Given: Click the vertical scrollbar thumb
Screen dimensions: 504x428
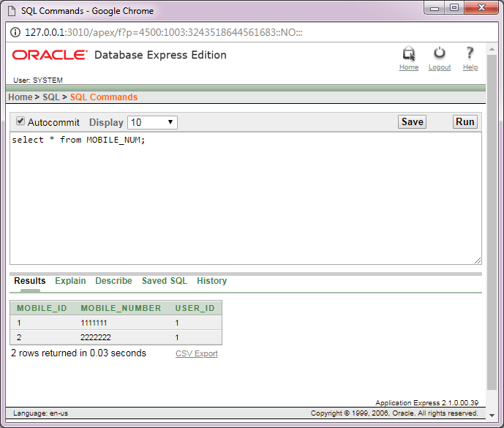Looking at the screenshot, I should [492, 222].
